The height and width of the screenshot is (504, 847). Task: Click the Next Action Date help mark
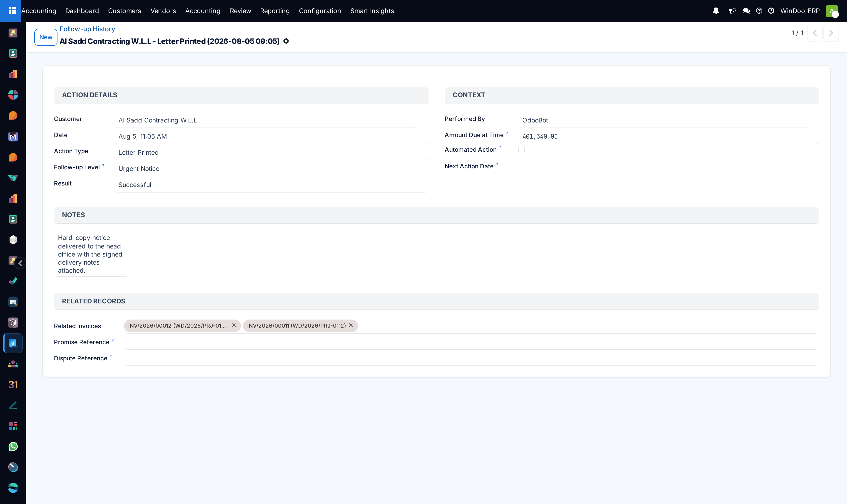[497, 165]
